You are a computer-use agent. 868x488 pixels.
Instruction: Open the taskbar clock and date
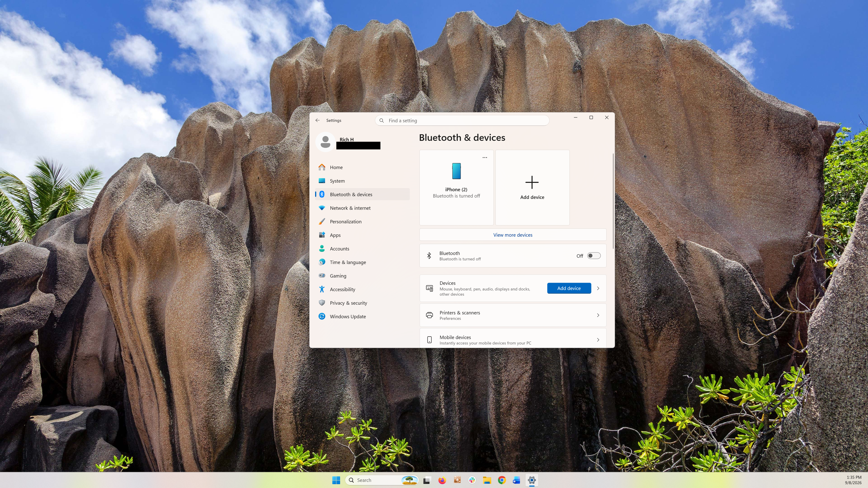point(853,480)
